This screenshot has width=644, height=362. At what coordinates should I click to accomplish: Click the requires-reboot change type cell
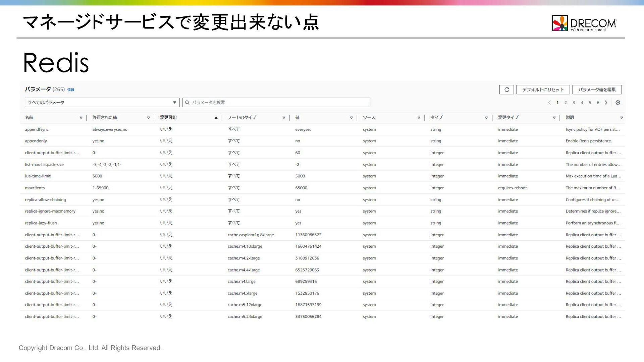[512, 188]
